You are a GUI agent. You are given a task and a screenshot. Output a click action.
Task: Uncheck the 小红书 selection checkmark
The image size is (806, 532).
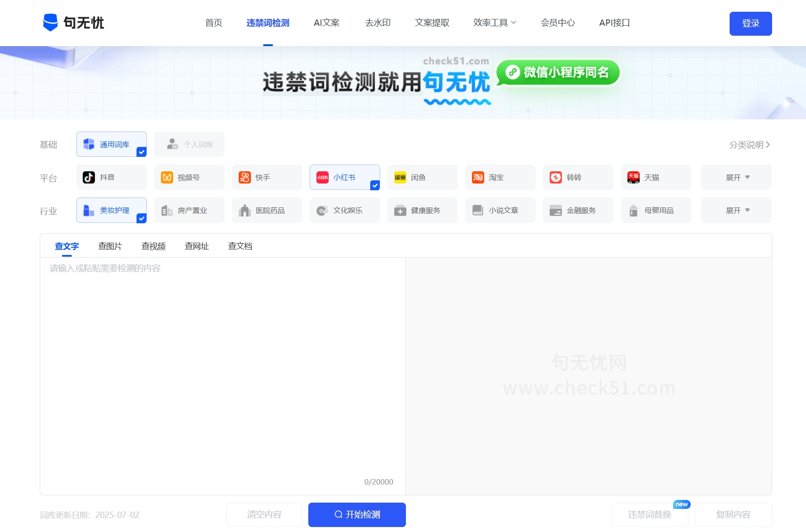pyautogui.click(x=375, y=185)
